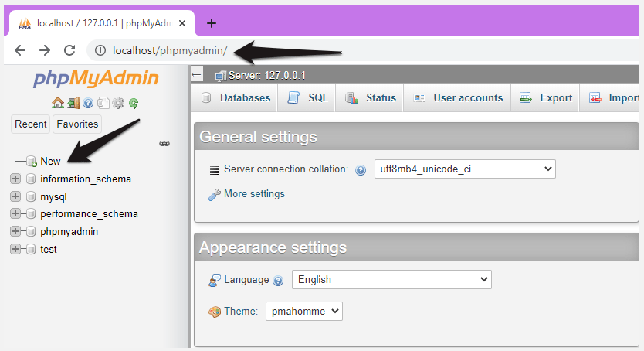Click Language help question-mark icon

point(278,281)
